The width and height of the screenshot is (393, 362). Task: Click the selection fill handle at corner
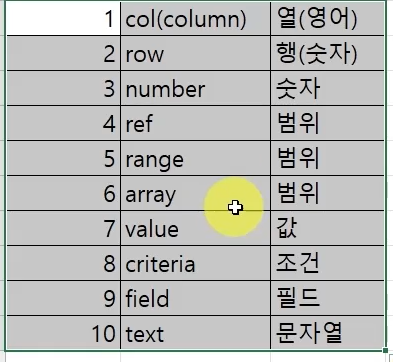pos(386,350)
